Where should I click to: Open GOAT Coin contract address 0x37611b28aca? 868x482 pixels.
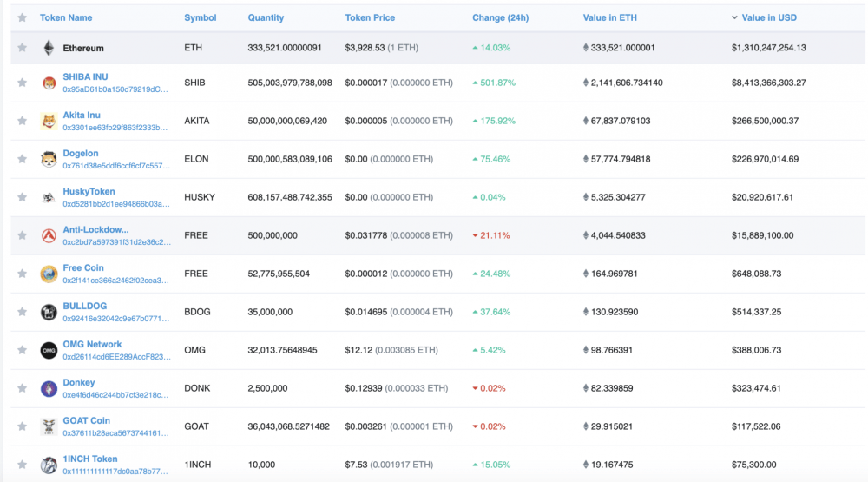coord(115,433)
